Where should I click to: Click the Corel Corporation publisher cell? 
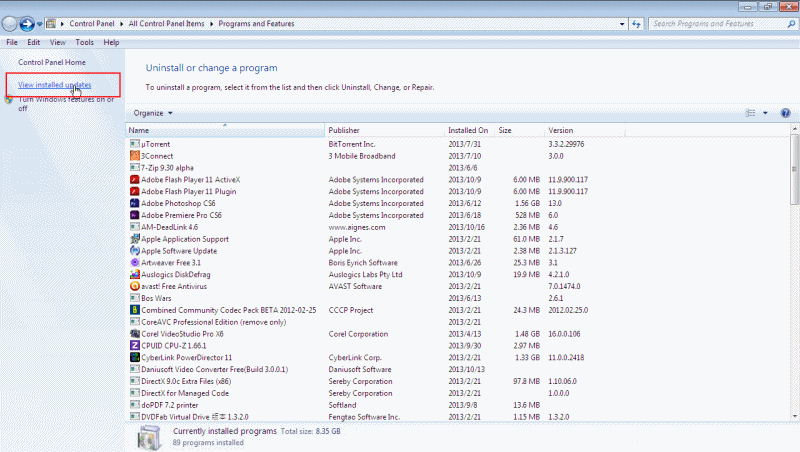358,334
